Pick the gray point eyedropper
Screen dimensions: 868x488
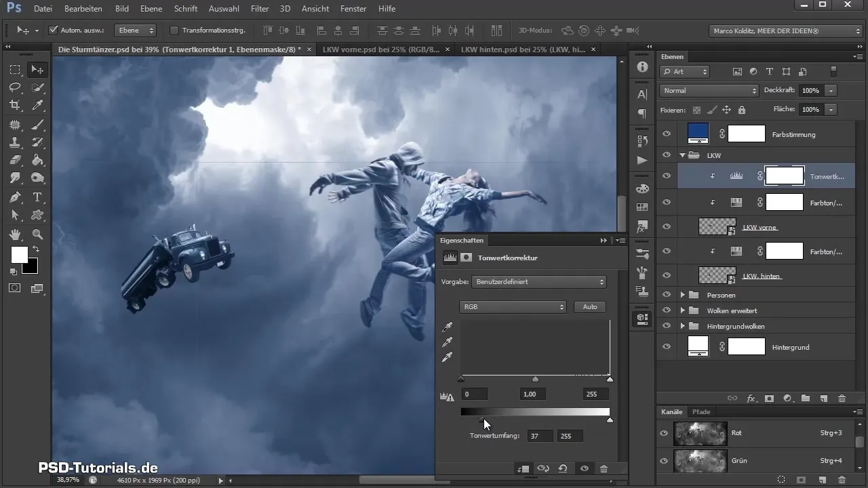[x=447, y=343]
